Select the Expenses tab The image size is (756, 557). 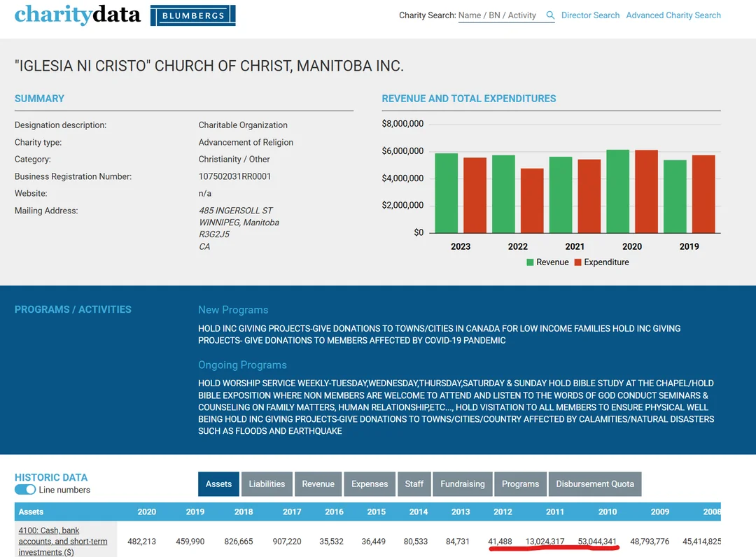pyautogui.click(x=370, y=484)
